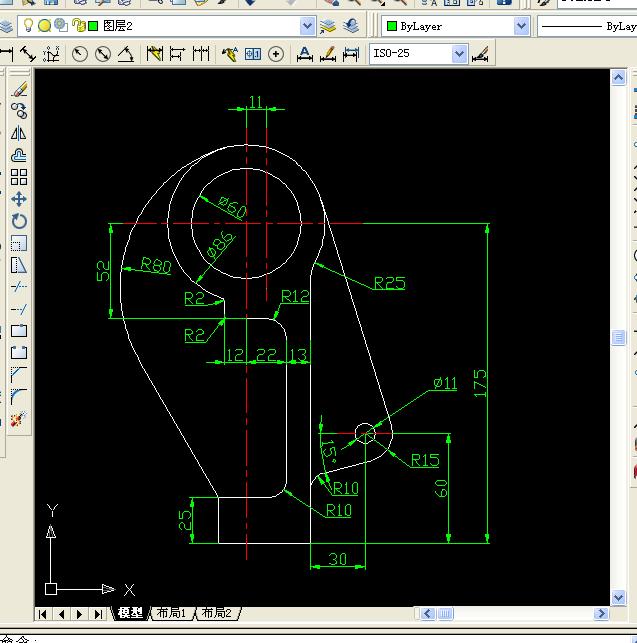Select the Move tool
The height and width of the screenshot is (643, 637).
[19, 199]
